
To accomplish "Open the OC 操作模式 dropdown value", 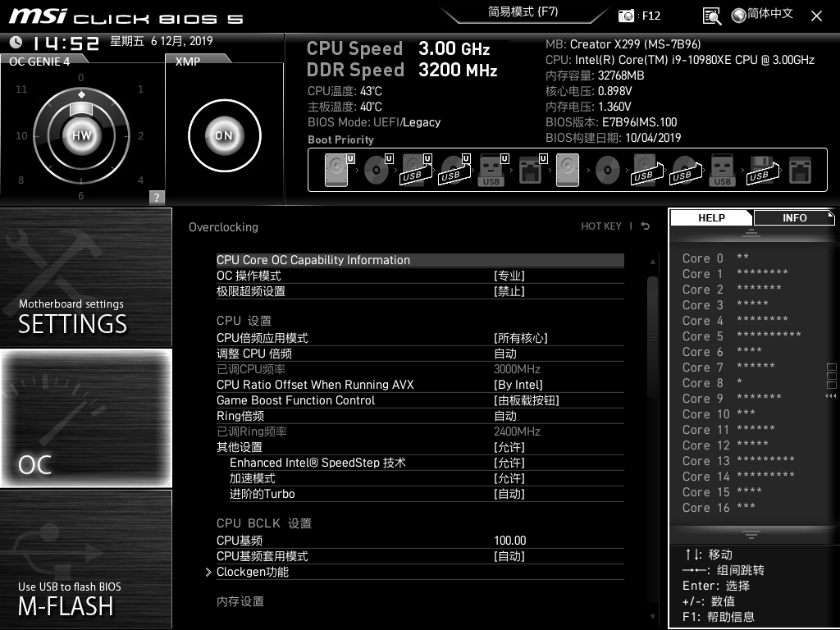I will pyautogui.click(x=509, y=276).
